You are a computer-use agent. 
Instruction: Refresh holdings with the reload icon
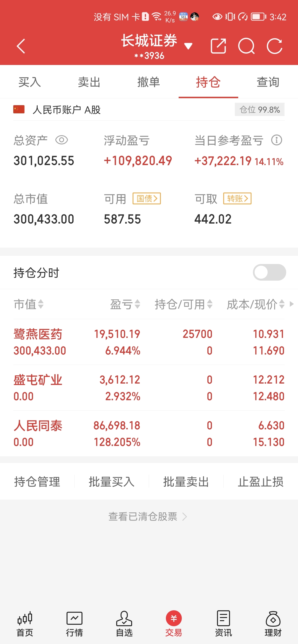[274, 46]
